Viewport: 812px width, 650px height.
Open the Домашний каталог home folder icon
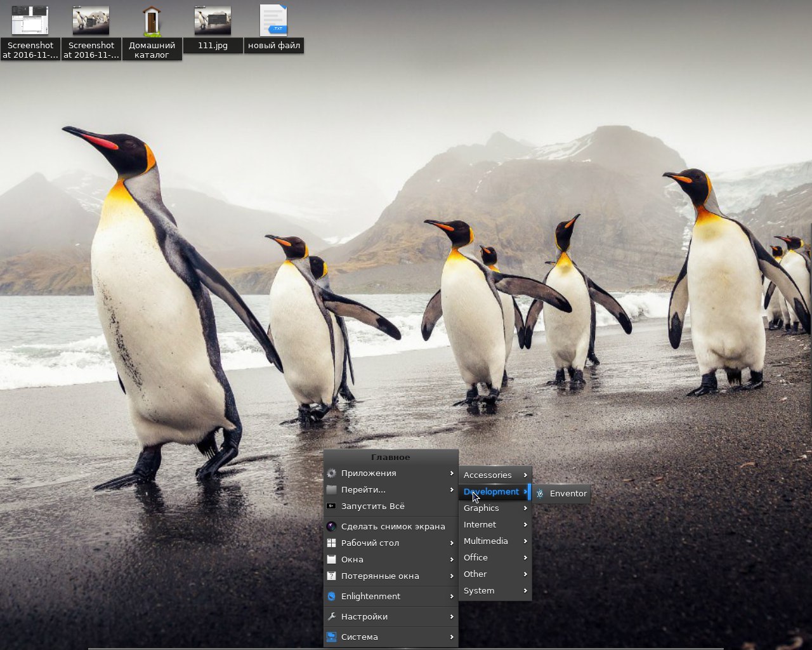click(152, 22)
